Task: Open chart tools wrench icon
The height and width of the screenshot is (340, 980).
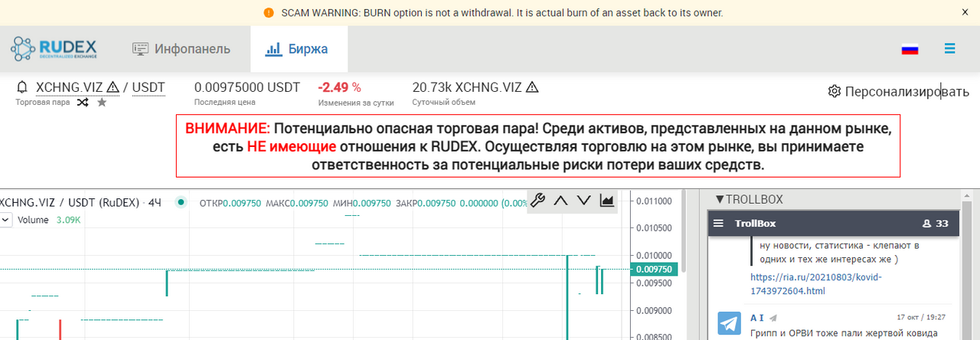Action: (x=538, y=201)
